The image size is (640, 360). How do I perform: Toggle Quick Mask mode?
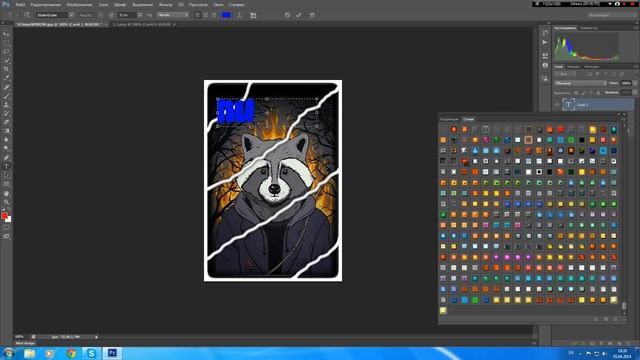(x=6, y=227)
